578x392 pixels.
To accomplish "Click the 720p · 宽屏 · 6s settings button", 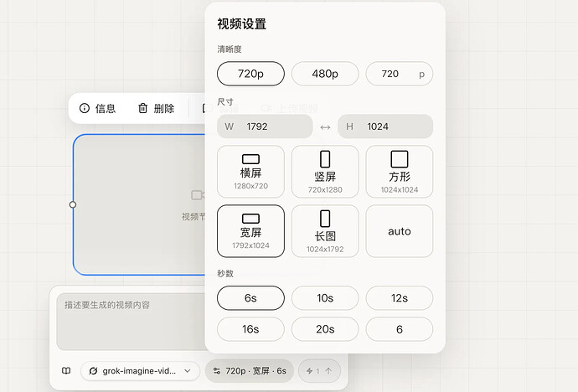I will 250,371.
